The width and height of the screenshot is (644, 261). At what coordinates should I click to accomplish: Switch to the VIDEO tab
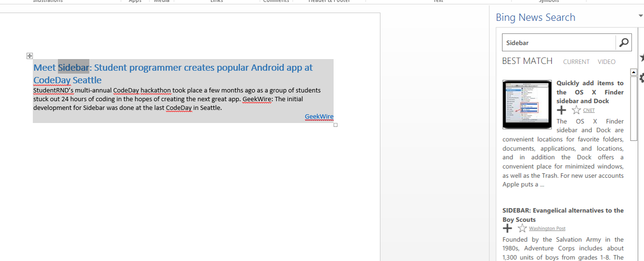pos(607,62)
